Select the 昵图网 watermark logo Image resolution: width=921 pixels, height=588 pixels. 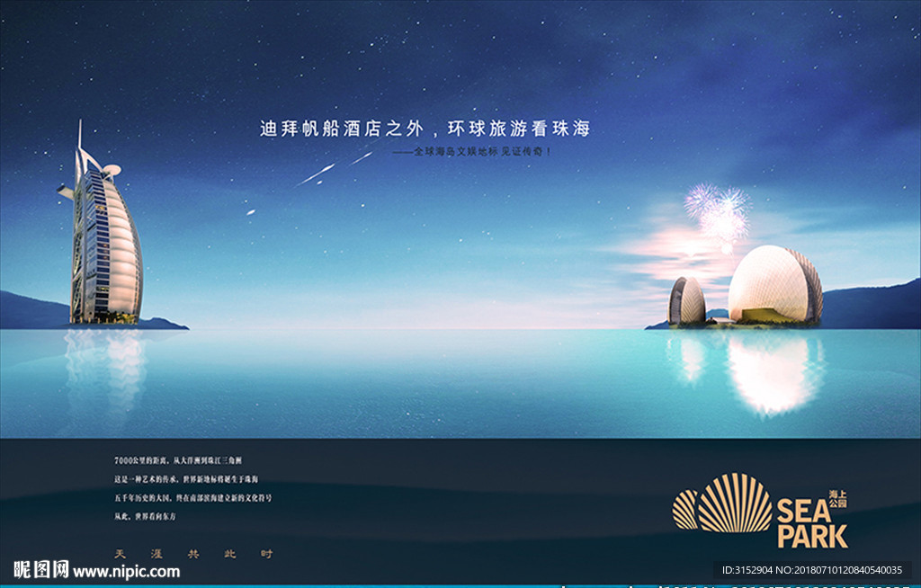[x=31, y=569]
